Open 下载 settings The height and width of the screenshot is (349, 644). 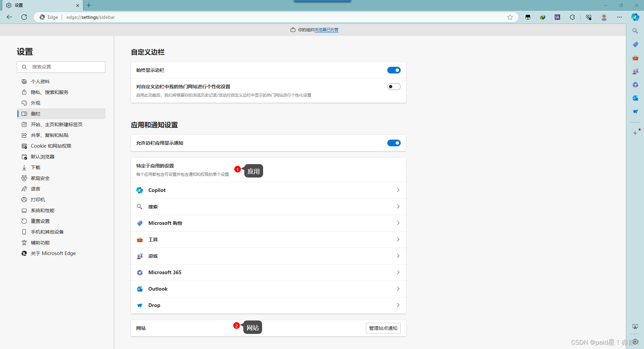pyautogui.click(x=61, y=167)
